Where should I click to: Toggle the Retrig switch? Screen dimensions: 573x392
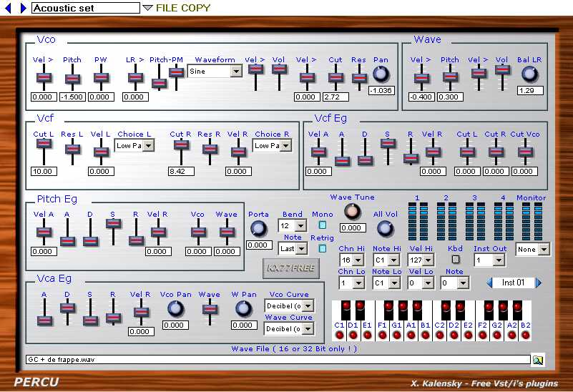pyautogui.click(x=323, y=248)
